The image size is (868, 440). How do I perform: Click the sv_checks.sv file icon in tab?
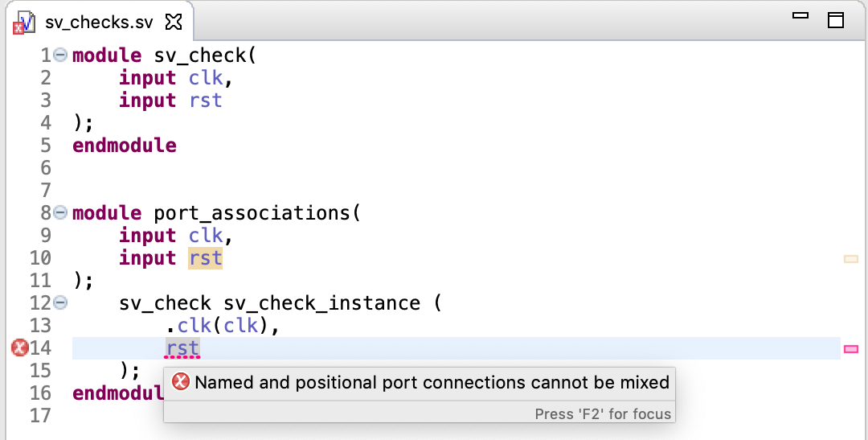(x=25, y=23)
